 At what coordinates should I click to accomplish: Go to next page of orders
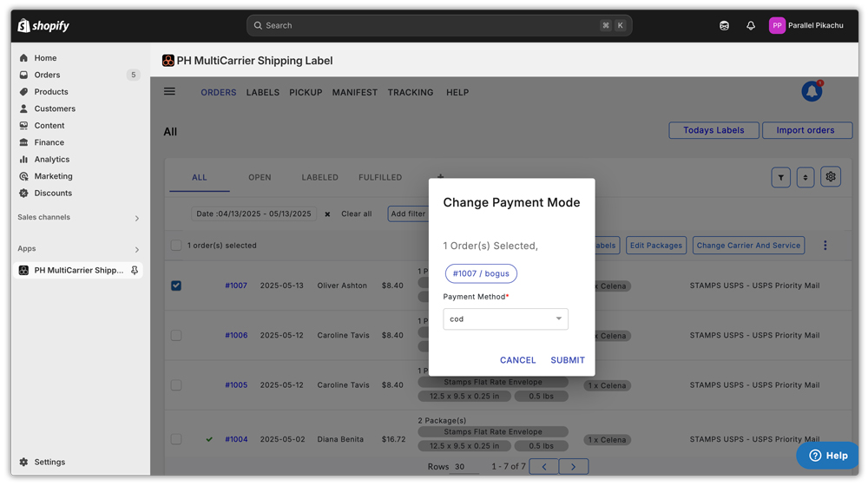click(x=574, y=467)
